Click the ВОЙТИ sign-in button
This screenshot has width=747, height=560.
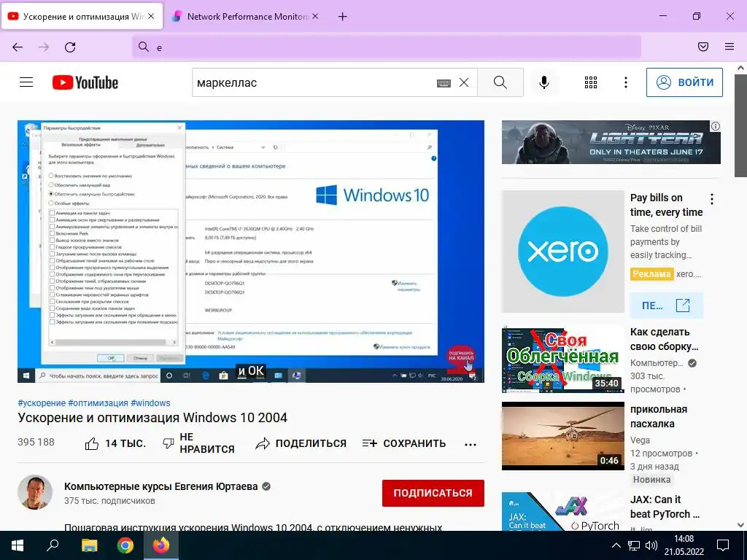click(x=684, y=82)
